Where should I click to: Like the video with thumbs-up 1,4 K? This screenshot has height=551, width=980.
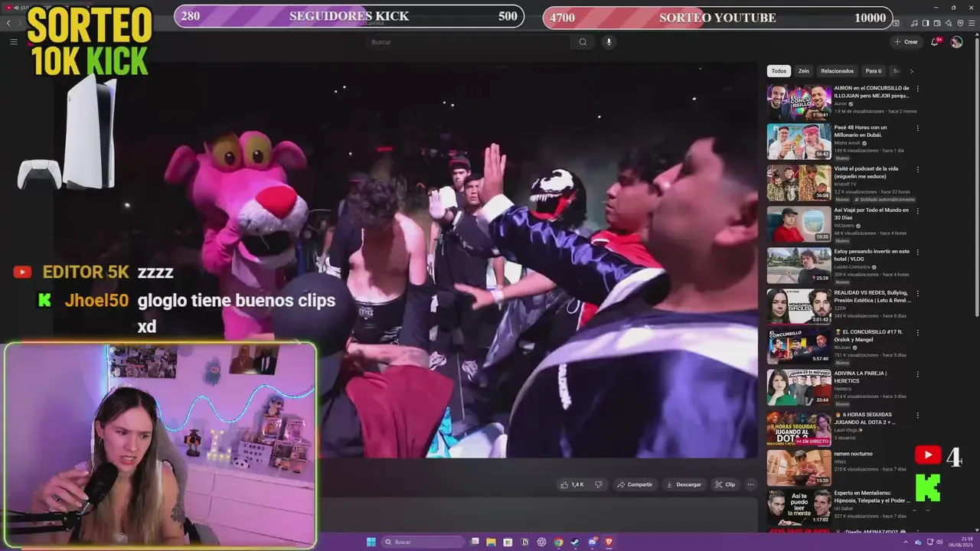click(572, 484)
